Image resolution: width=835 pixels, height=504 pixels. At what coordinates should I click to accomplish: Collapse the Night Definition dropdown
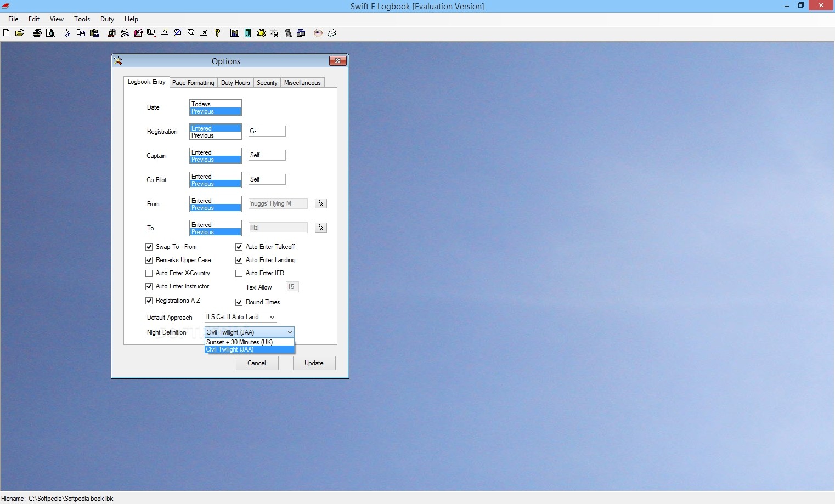point(290,332)
